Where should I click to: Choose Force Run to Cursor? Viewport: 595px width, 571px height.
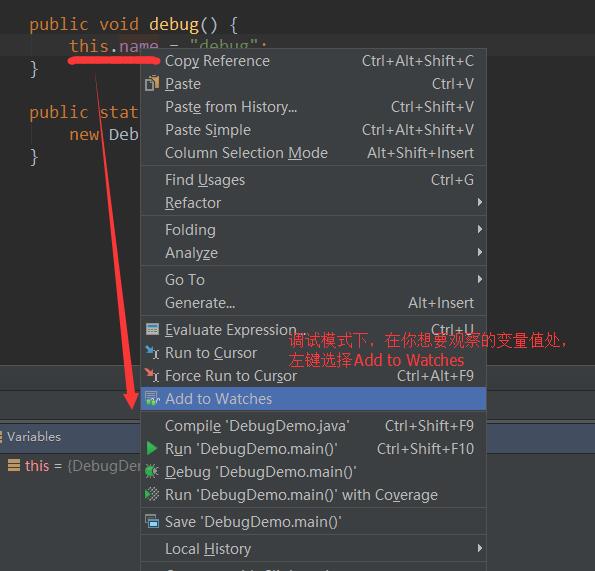(x=313, y=376)
